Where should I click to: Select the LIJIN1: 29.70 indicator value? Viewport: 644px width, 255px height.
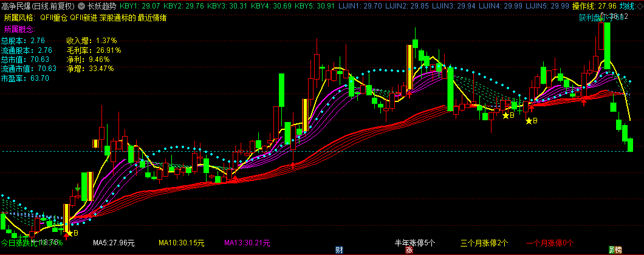pyautogui.click(x=360, y=7)
